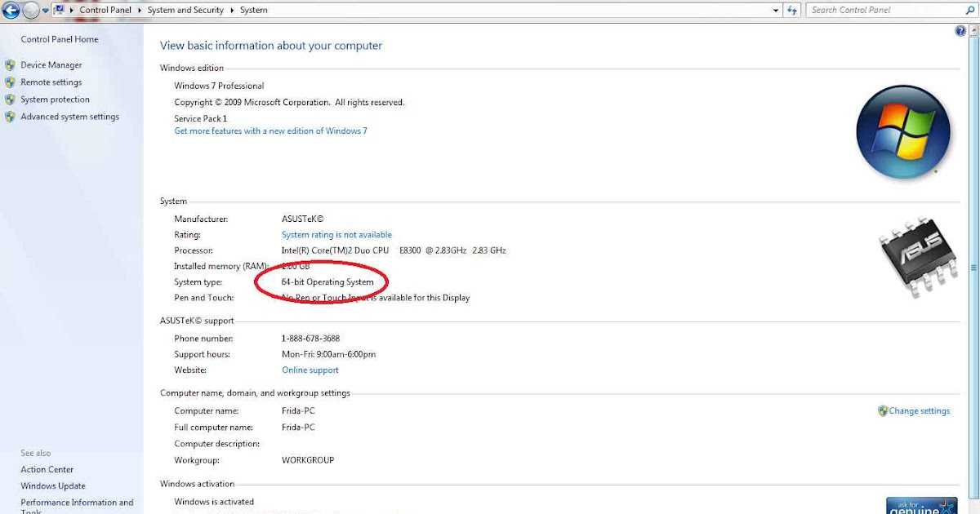Click the ASUS chip logo image
This screenshot has height=514, width=980.
tap(917, 257)
